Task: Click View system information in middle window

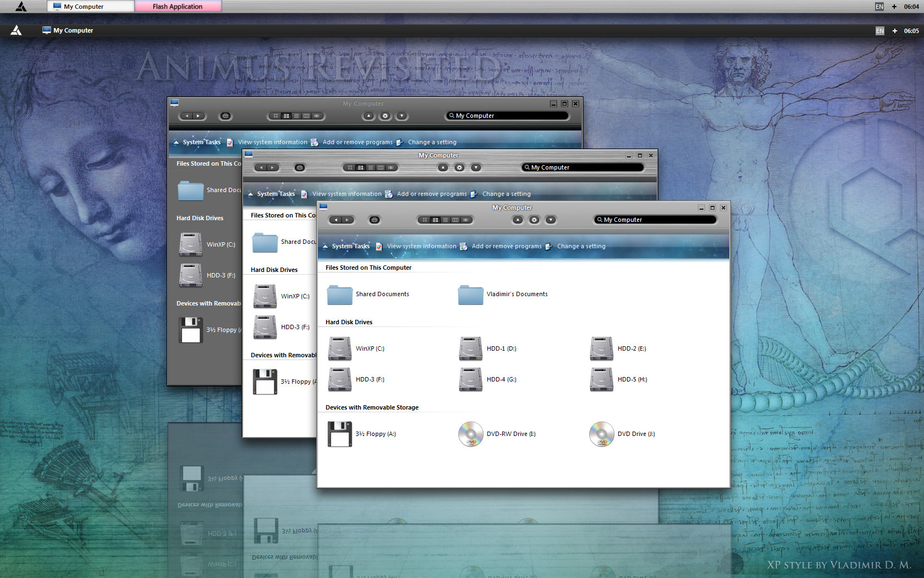Action: [347, 194]
